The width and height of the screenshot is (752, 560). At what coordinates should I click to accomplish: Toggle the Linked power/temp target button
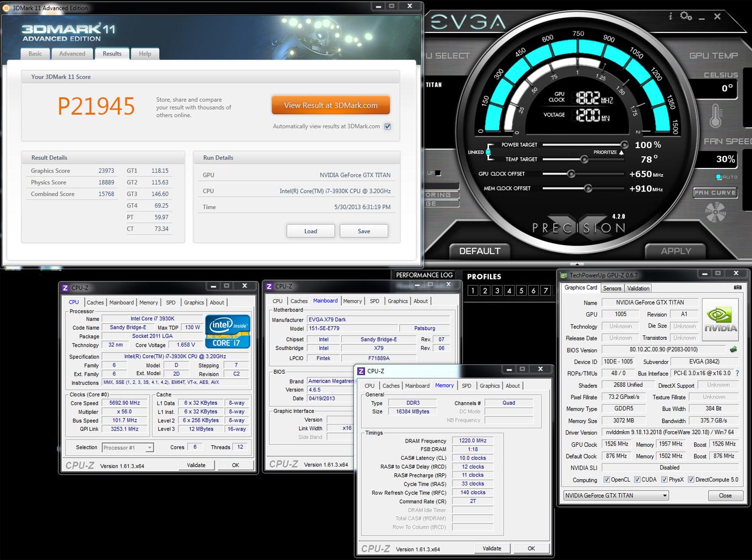coord(488,152)
